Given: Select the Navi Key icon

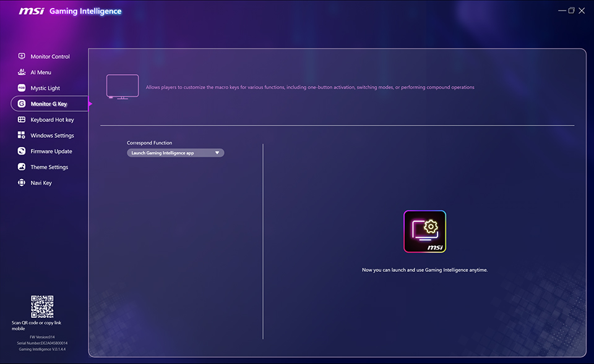Looking at the screenshot, I should click(22, 182).
